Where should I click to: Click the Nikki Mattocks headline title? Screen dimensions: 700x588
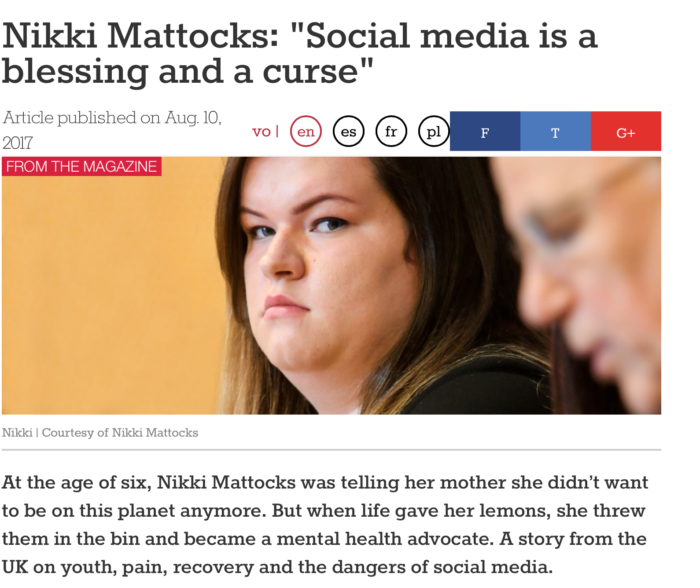coord(299,53)
